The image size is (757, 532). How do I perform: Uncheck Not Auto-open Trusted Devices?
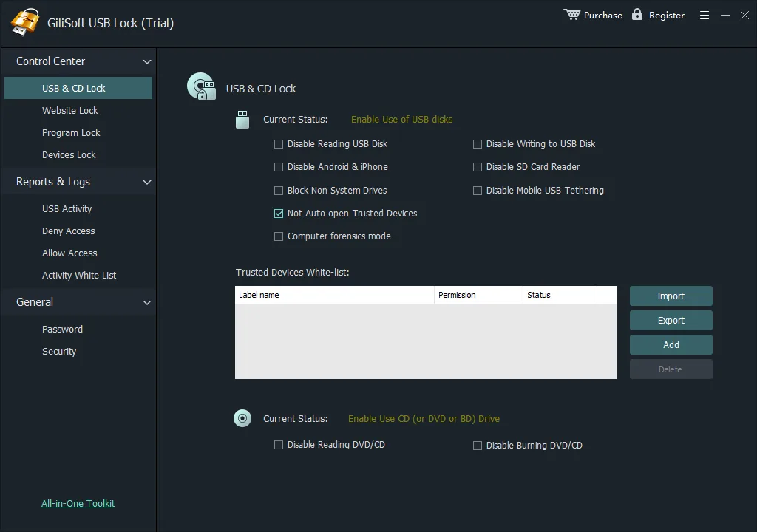[279, 214]
